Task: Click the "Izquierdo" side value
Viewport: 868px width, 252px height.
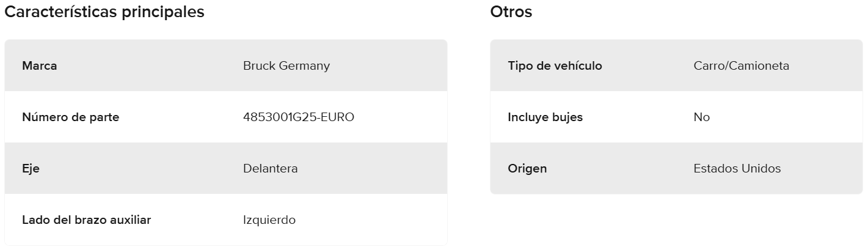Action: point(269,220)
